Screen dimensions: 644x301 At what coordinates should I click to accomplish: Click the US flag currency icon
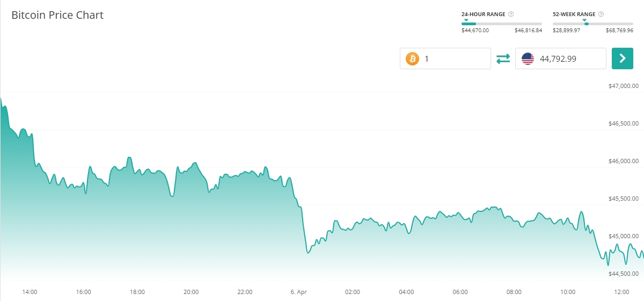(x=528, y=58)
